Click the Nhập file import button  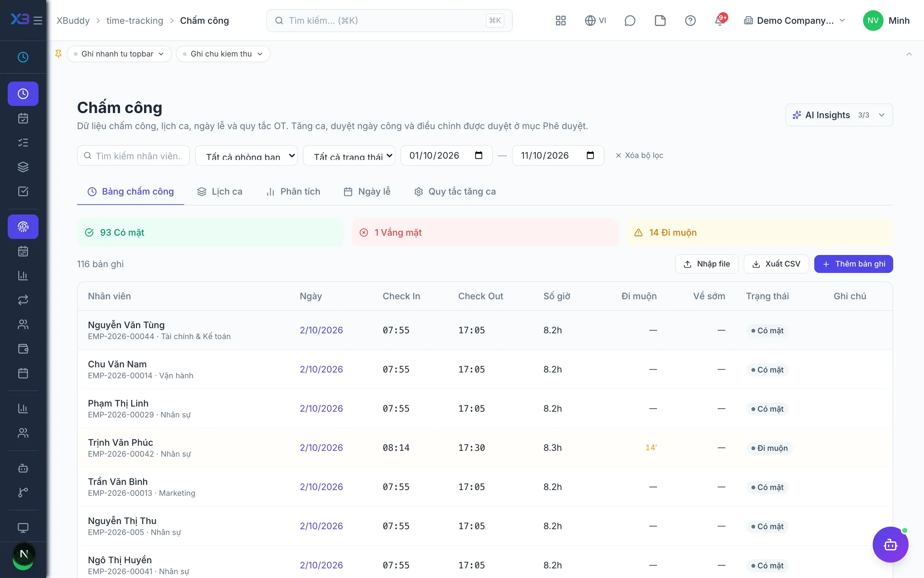[x=707, y=264]
